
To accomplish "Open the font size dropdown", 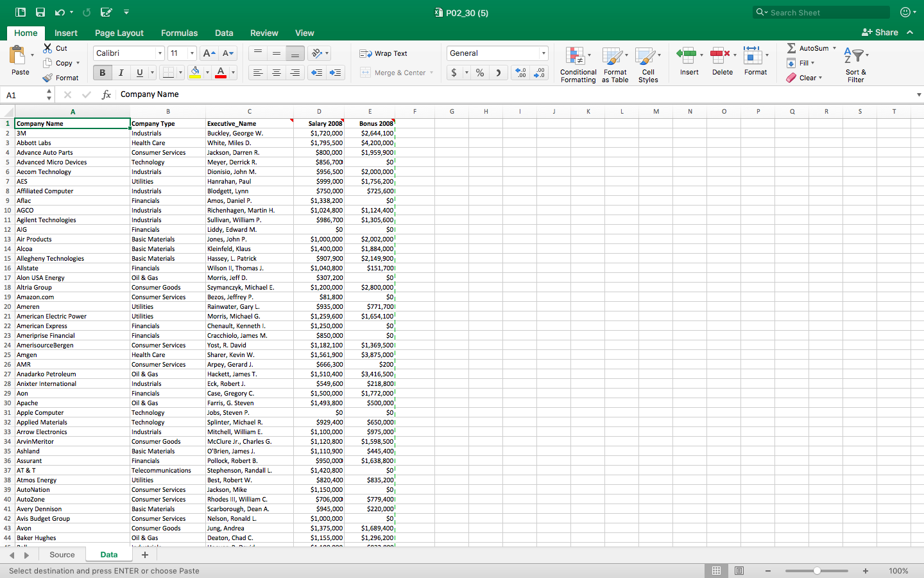I will pyautogui.click(x=192, y=53).
